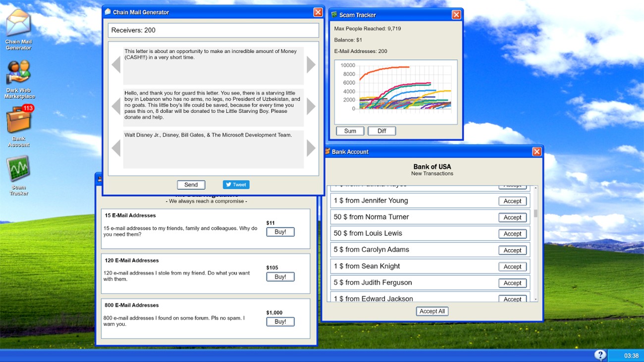Open the Dark Web Marketplace desktop icon
This screenshot has height=362, width=644.
click(19, 74)
